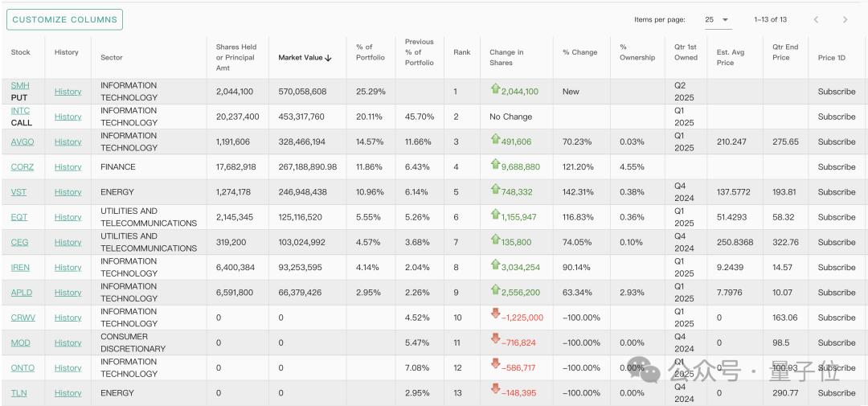View History for TLN row
868x406 pixels.
[x=68, y=392]
